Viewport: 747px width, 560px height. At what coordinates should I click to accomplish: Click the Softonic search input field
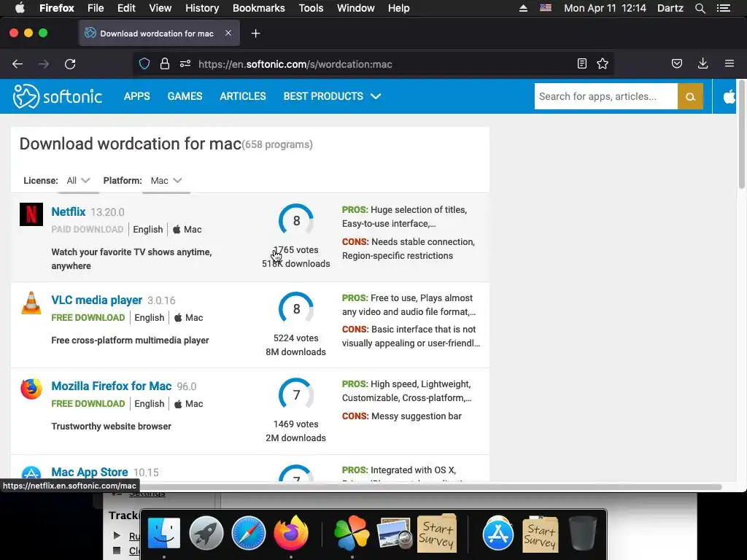[x=606, y=96]
